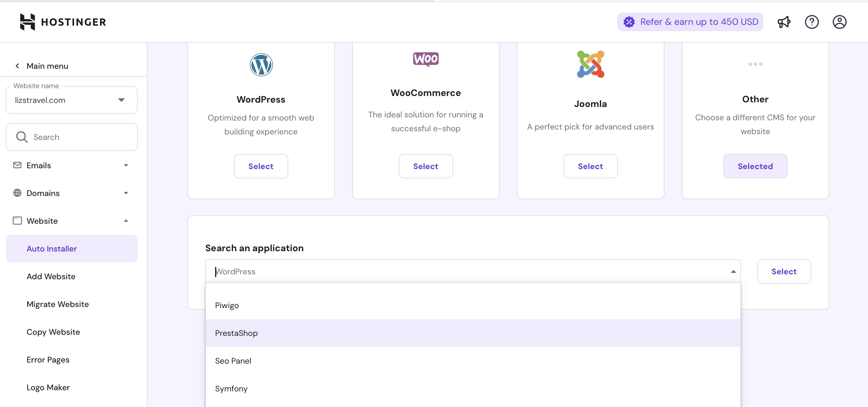Screen dimensions: 868x407
Task: Click into the Search an application field
Action: (473, 271)
